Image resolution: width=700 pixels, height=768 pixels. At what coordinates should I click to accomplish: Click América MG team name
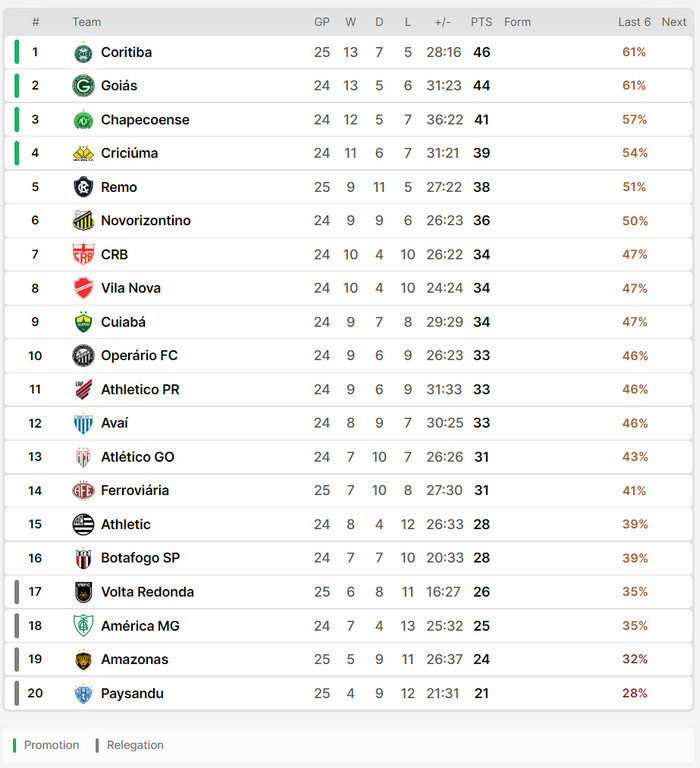(x=140, y=626)
